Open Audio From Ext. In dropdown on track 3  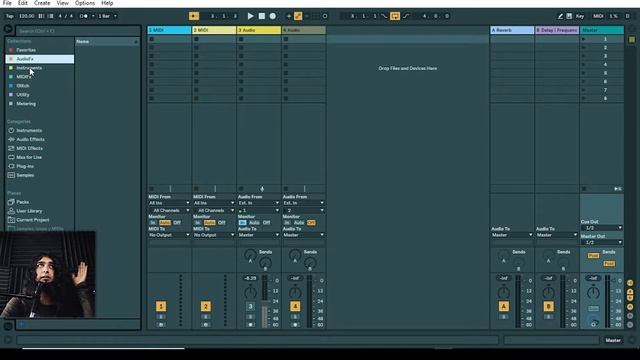tap(259, 203)
